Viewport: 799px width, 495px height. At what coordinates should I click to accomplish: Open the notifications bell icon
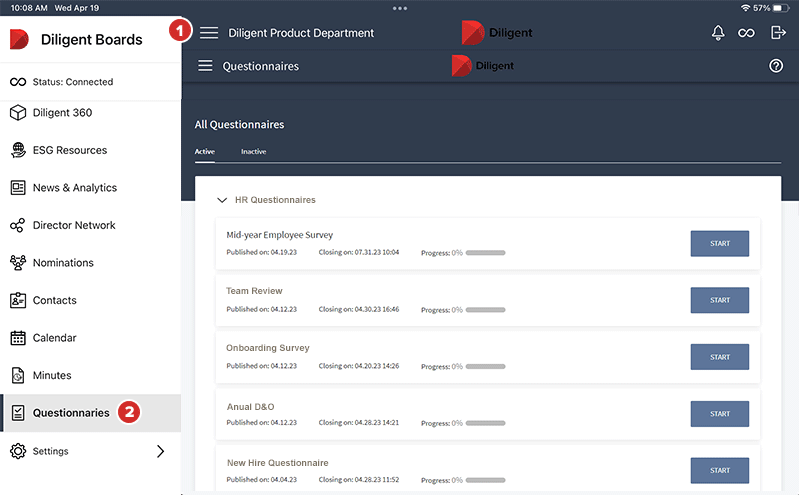pyautogui.click(x=717, y=33)
